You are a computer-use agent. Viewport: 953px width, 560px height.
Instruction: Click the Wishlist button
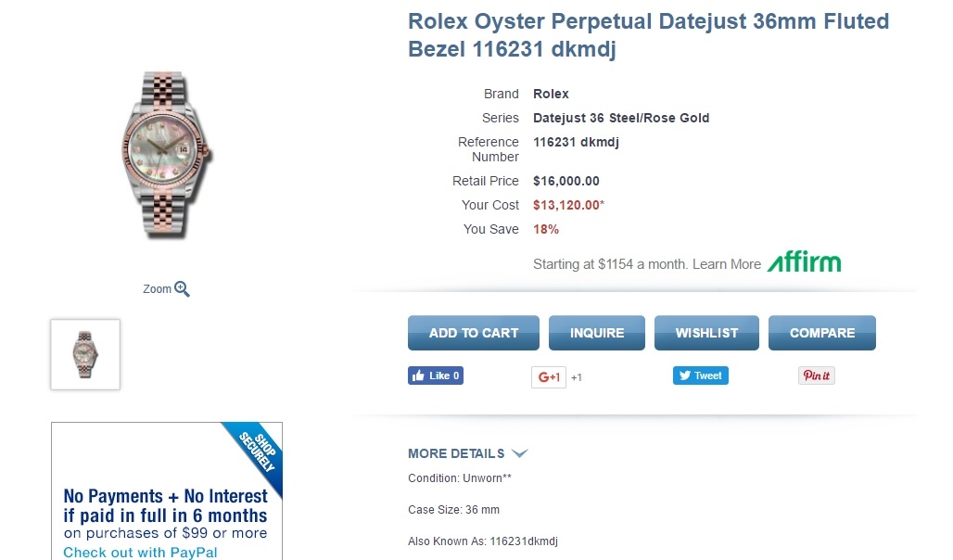[706, 333]
